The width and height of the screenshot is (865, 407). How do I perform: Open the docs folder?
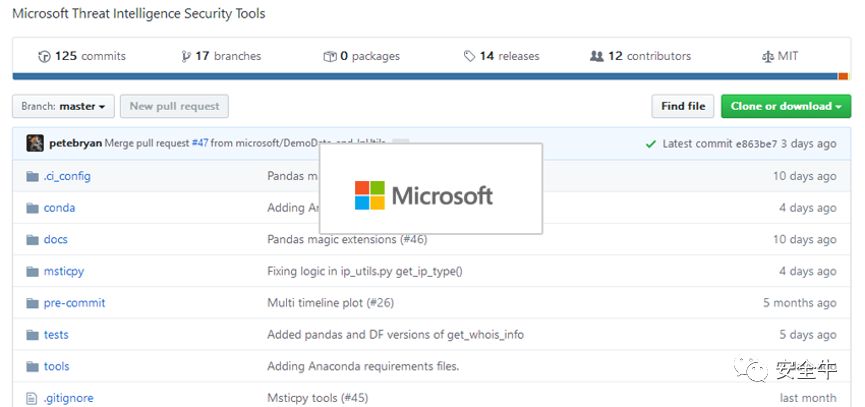(x=56, y=239)
